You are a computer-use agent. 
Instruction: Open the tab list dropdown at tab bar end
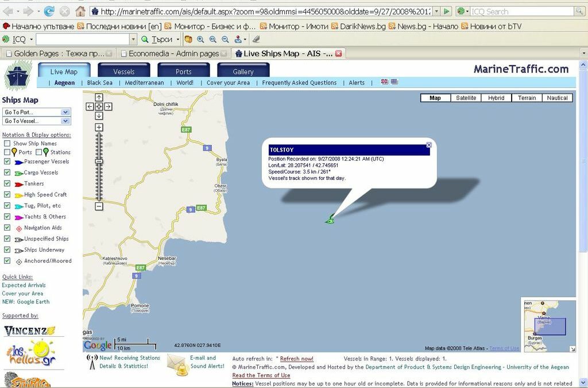583,53
